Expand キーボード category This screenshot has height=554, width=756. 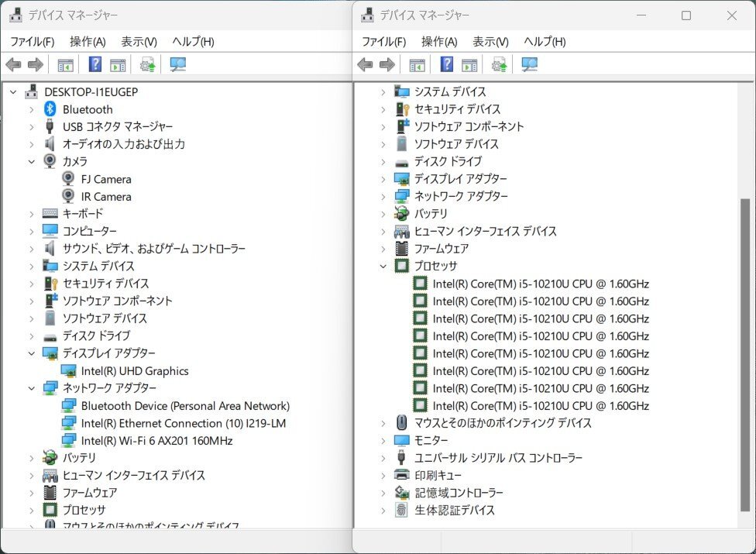click(x=31, y=214)
